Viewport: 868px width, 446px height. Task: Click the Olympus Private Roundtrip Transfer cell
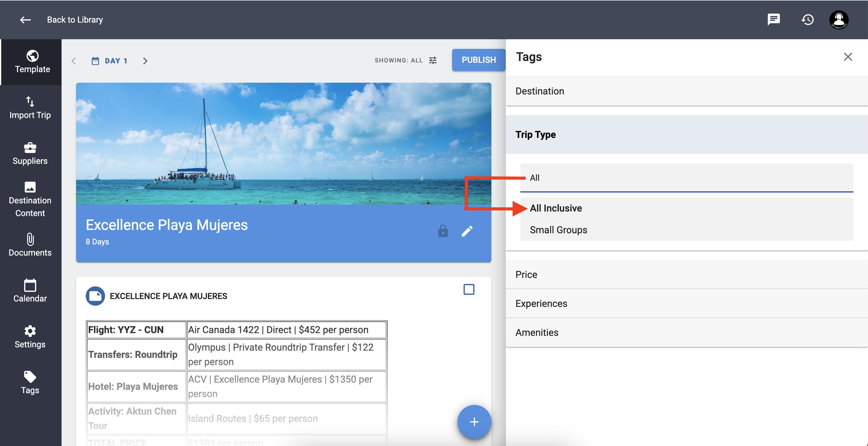click(x=286, y=354)
